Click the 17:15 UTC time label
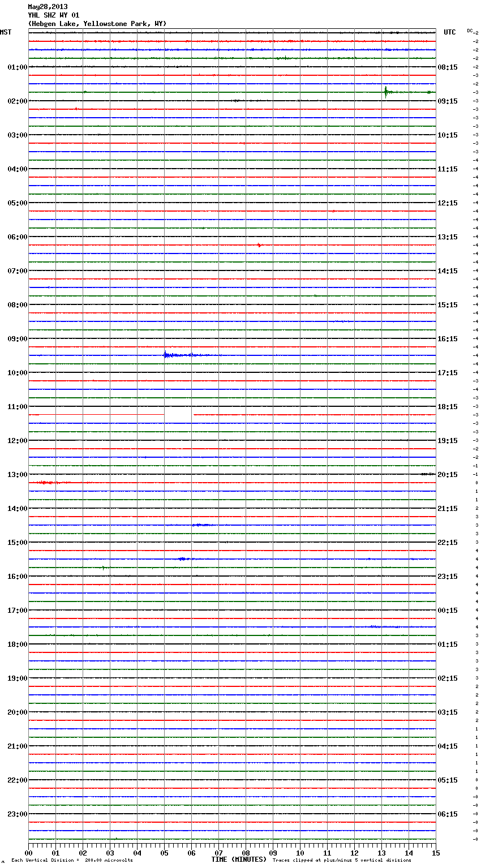This screenshot has width=481, height=868. coord(448,373)
